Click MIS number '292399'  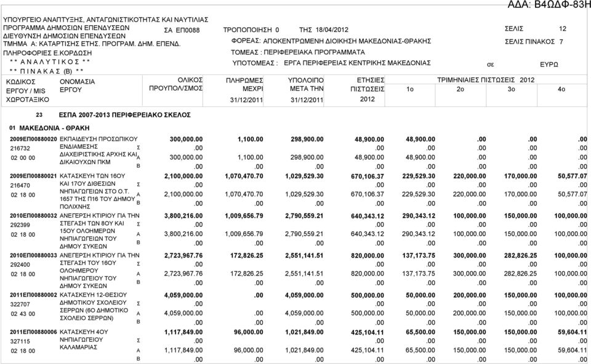(20, 225)
